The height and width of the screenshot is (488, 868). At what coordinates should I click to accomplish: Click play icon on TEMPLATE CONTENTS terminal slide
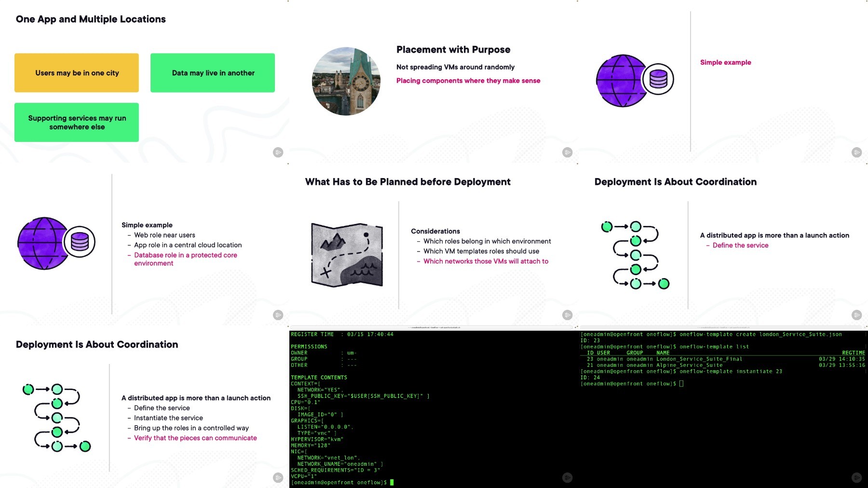[568, 477]
